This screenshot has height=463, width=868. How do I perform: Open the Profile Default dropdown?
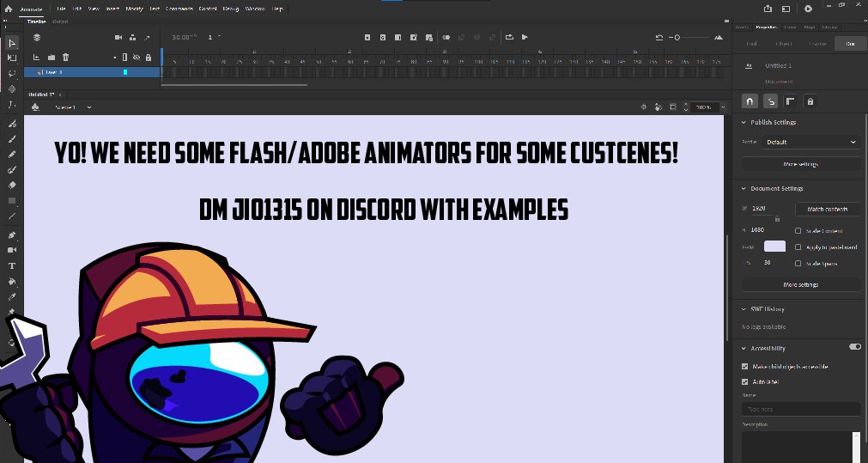tap(810, 143)
